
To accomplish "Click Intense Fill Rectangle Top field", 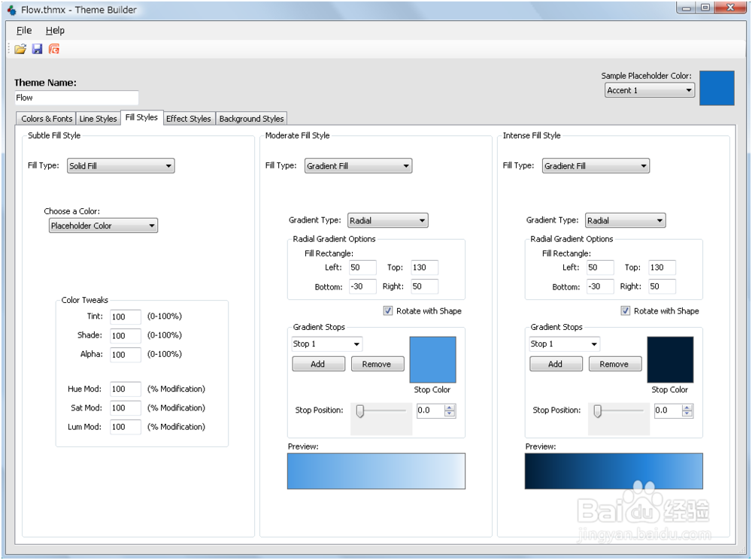I will click(x=662, y=268).
